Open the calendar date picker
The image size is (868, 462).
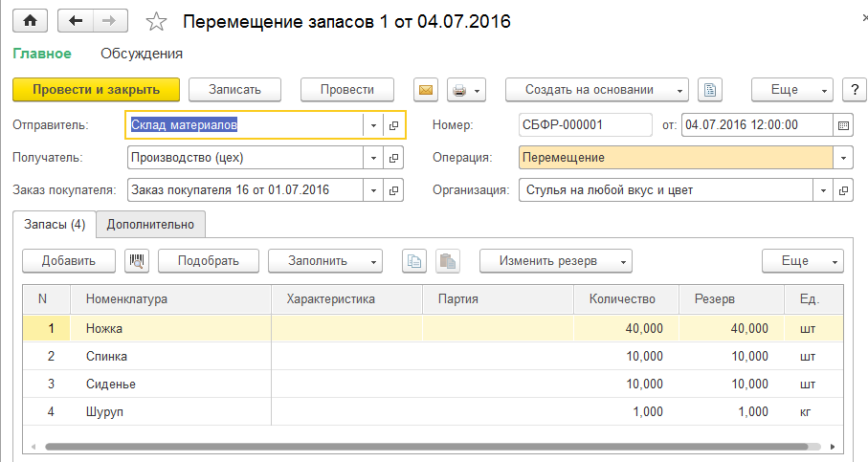(x=843, y=125)
